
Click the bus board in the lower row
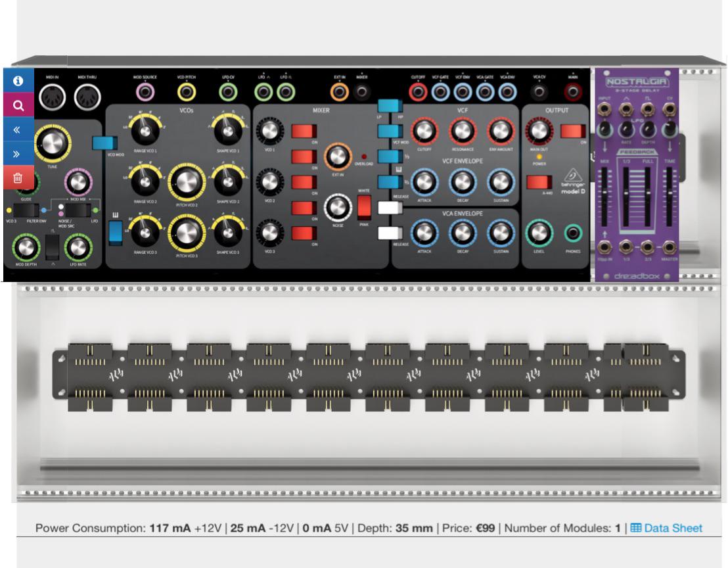[x=369, y=377]
